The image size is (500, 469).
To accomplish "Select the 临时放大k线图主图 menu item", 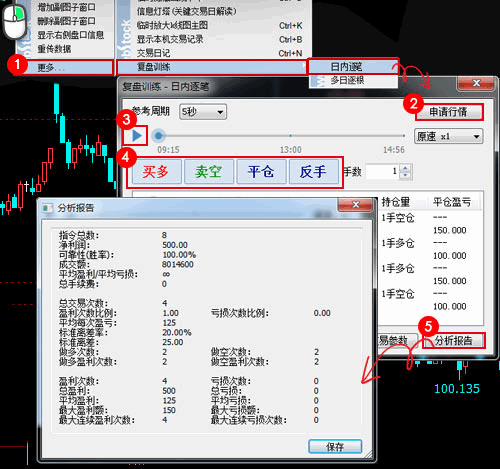I will (214, 25).
